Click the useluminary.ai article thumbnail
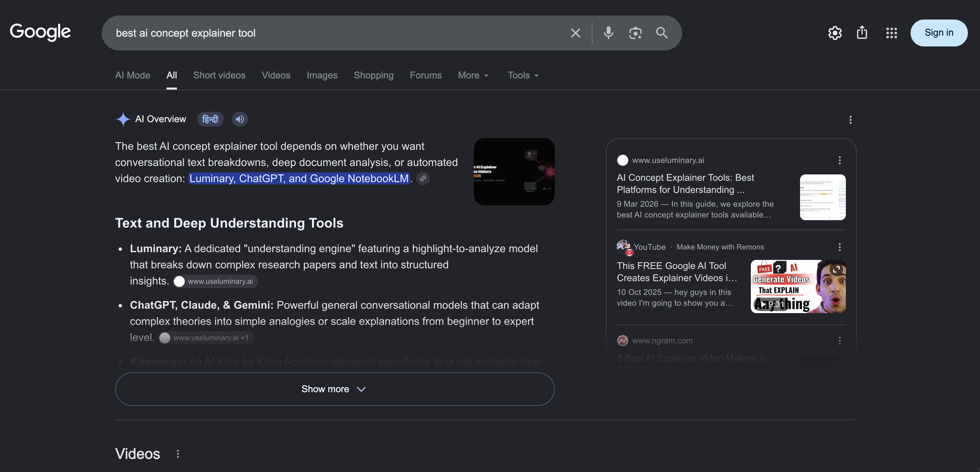Image resolution: width=980 pixels, height=472 pixels. click(823, 197)
